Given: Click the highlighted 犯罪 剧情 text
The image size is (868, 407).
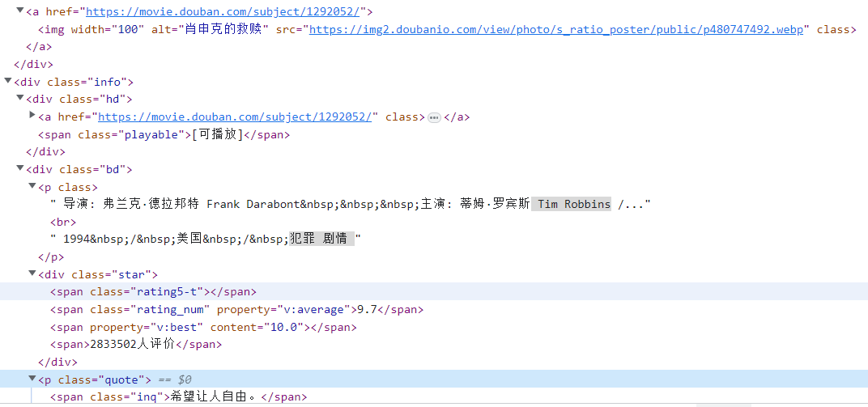Looking at the screenshot, I should (x=321, y=239).
